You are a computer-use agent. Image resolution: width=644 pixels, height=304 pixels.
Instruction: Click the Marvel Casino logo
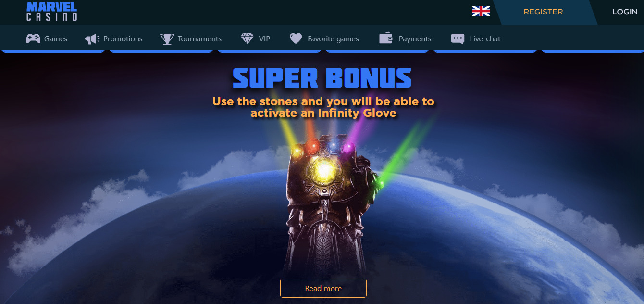[51, 11]
